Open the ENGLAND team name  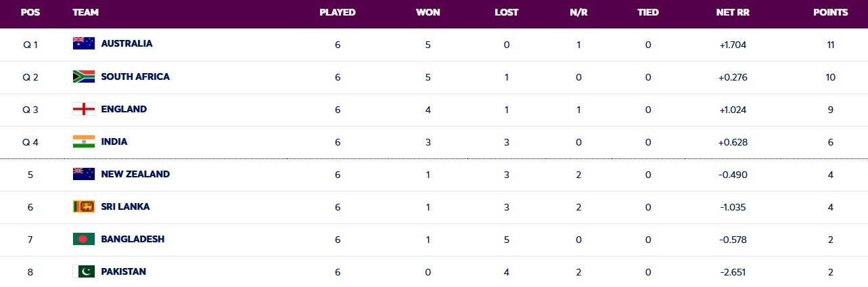(x=124, y=109)
